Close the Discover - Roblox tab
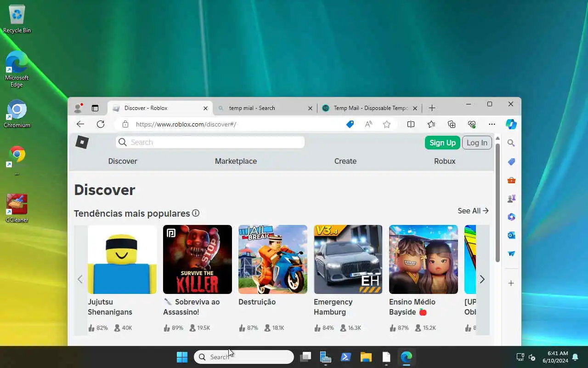This screenshot has height=368, width=588. [205, 109]
